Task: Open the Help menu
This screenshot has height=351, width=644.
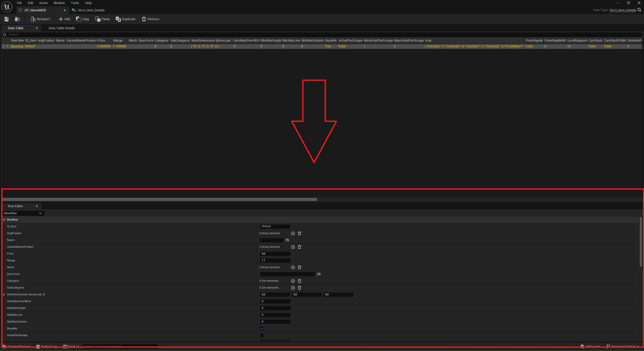Action: [88, 3]
